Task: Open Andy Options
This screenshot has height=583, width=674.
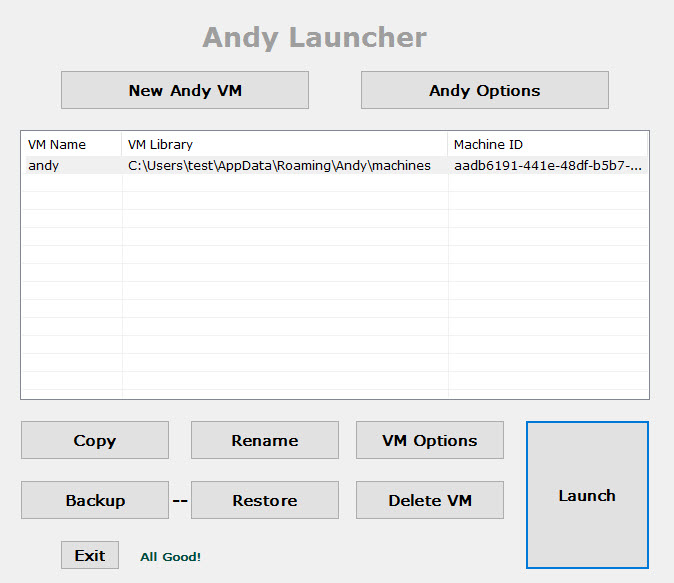Action: click(484, 90)
